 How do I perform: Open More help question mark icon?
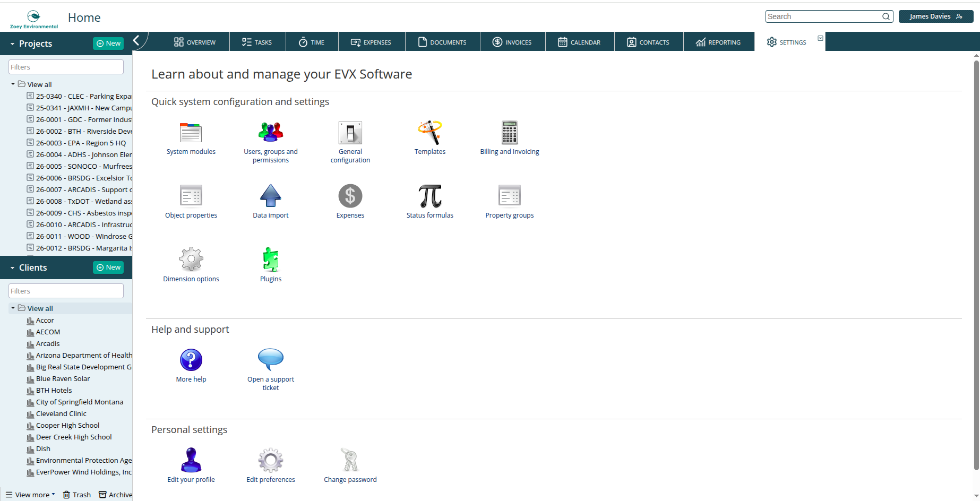click(191, 360)
